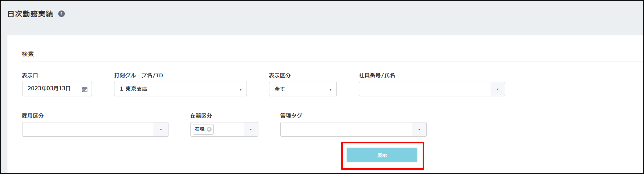This screenshot has width=644, height=174.
Task: Click the date text 2023年03月13日
Action: (49, 89)
